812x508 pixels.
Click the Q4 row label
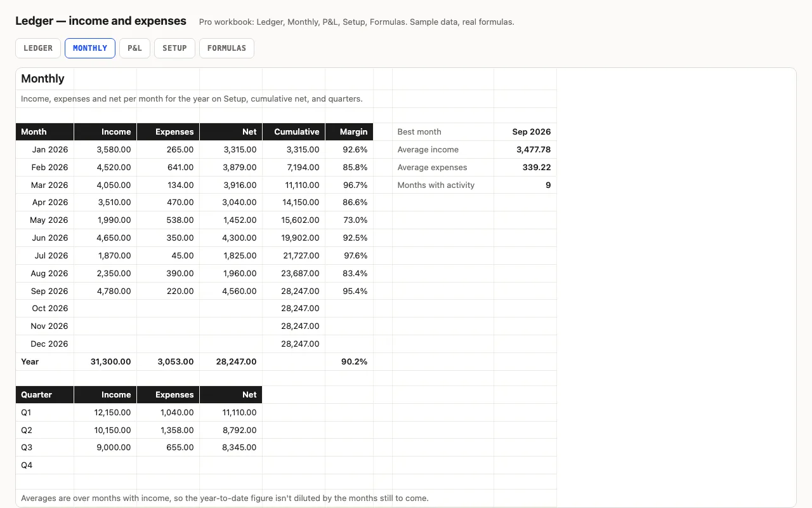coord(45,465)
